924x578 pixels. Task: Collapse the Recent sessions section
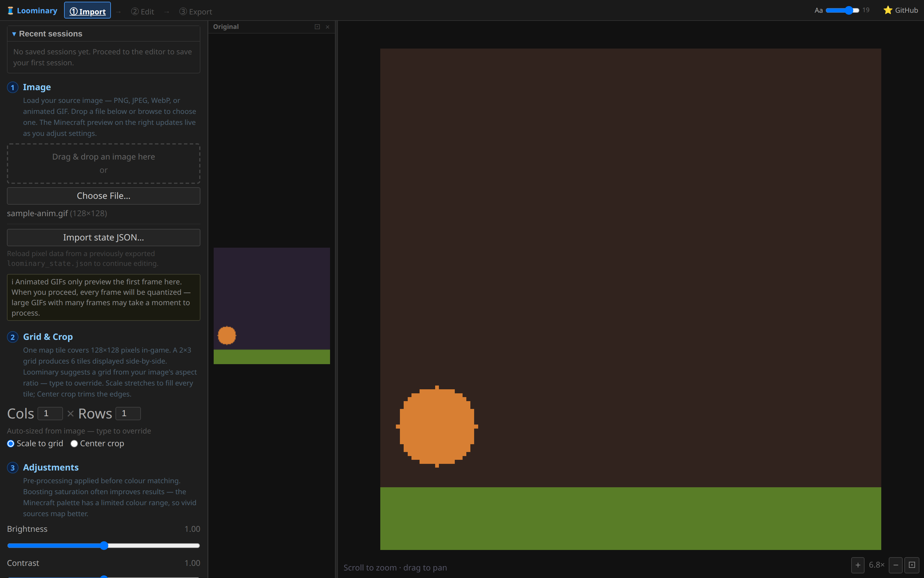[x=103, y=34]
